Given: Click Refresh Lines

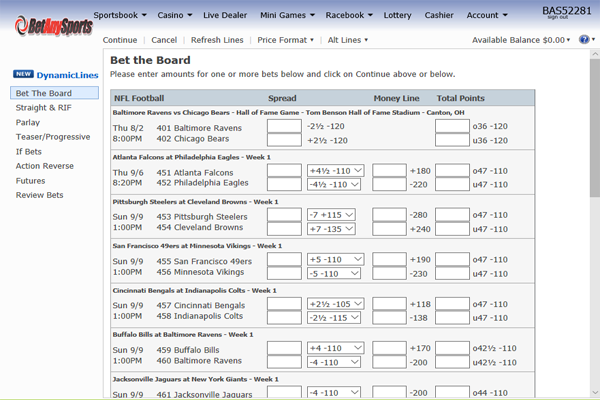Looking at the screenshot, I should coord(217,40).
